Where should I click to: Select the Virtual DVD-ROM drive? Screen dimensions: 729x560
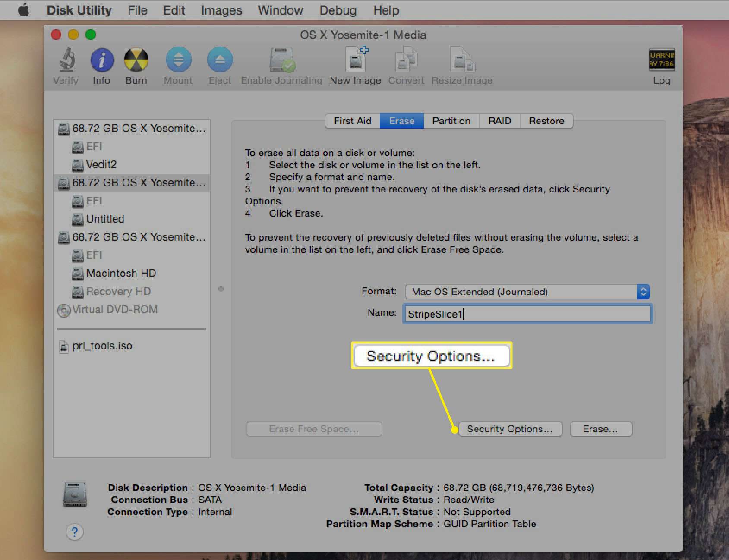tap(115, 309)
